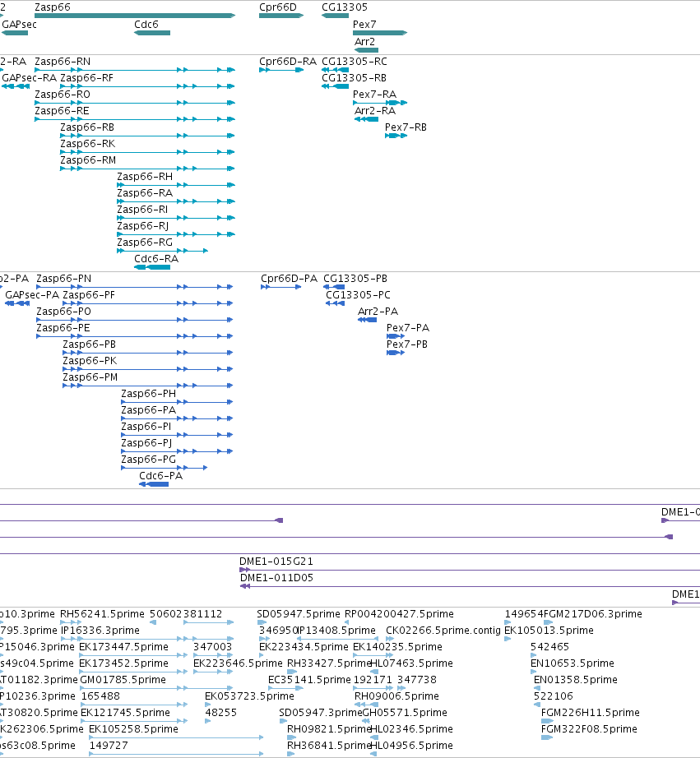
Task: Click EST RH56241.5prime
Action: [102, 614]
